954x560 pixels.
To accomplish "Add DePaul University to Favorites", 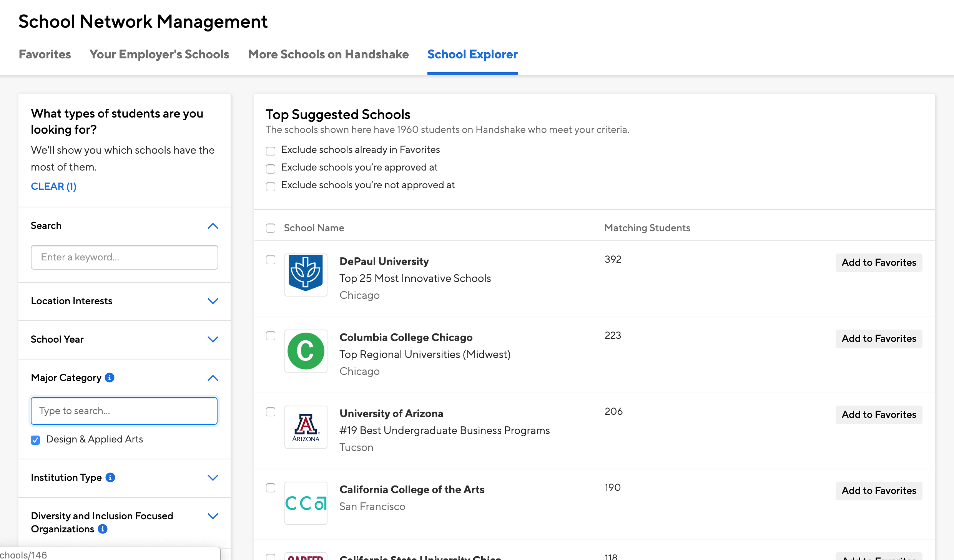I will coord(879,262).
